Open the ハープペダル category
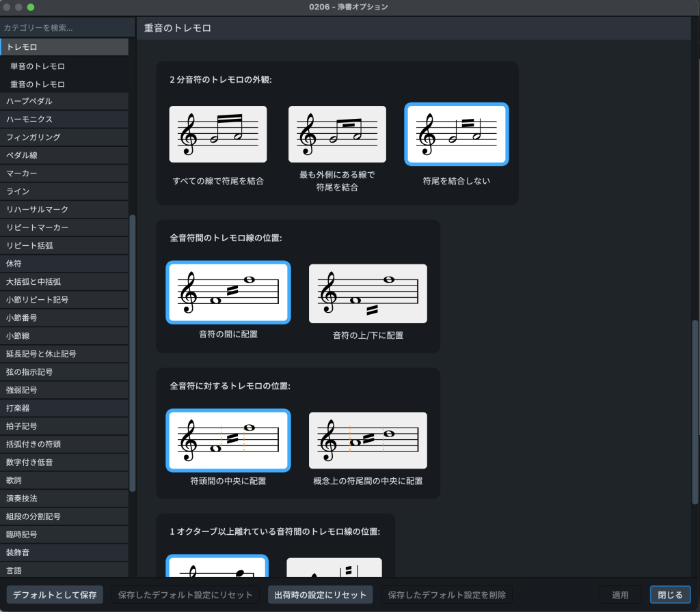Screen dimensions: 700x612 click(x=64, y=101)
